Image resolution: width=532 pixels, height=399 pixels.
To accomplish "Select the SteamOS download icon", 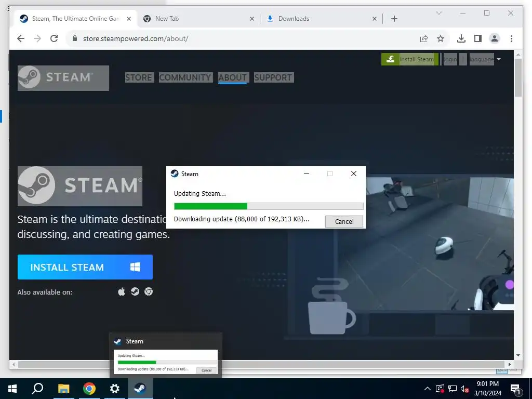I will pyautogui.click(x=135, y=291).
